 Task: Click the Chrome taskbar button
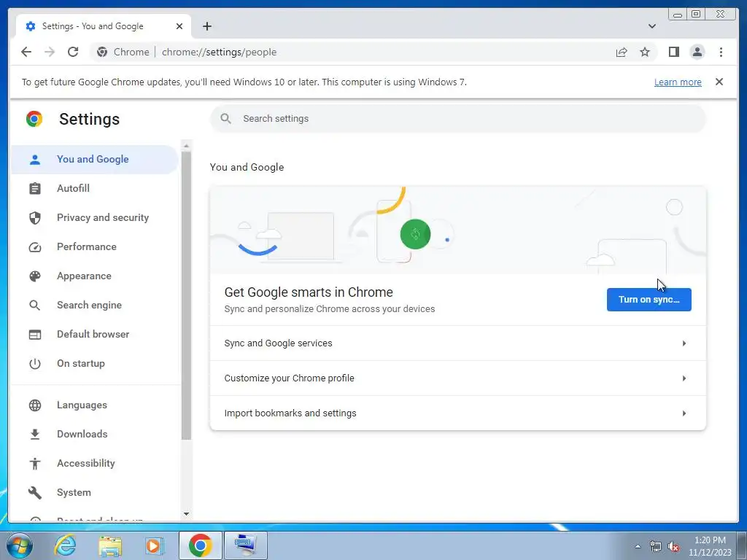[201, 545]
